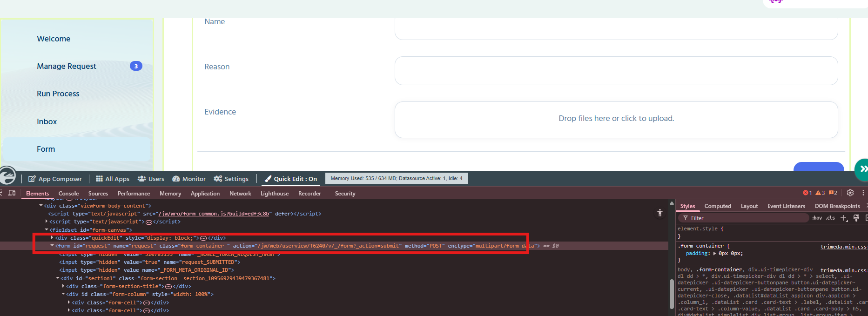Open the All Apps menu
Viewport: 868px width, 316px height.
113,179
